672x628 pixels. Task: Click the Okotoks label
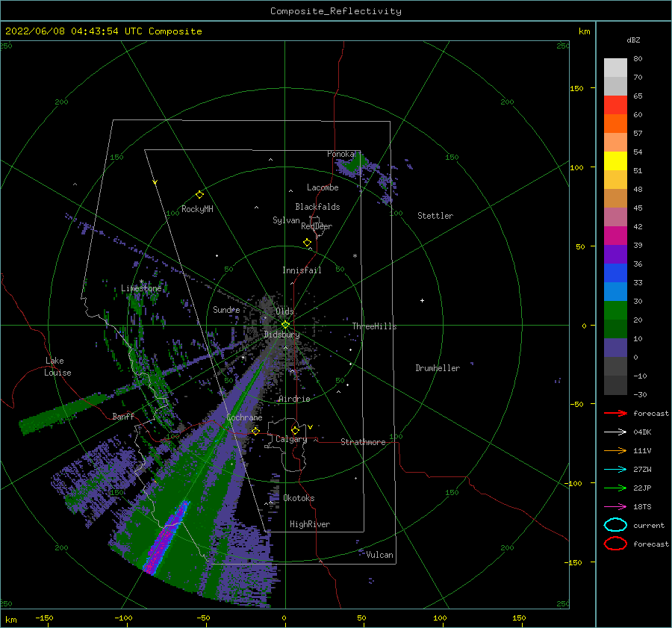tap(299, 498)
